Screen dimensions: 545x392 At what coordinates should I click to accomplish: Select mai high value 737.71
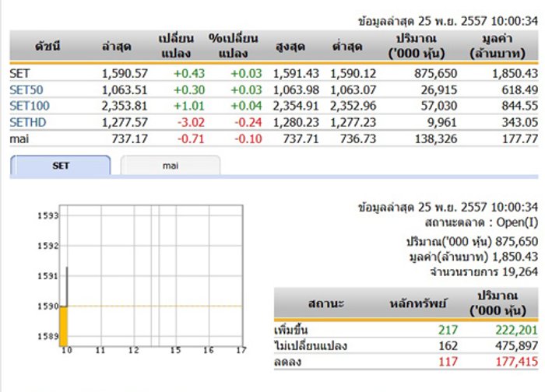[x=301, y=139]
